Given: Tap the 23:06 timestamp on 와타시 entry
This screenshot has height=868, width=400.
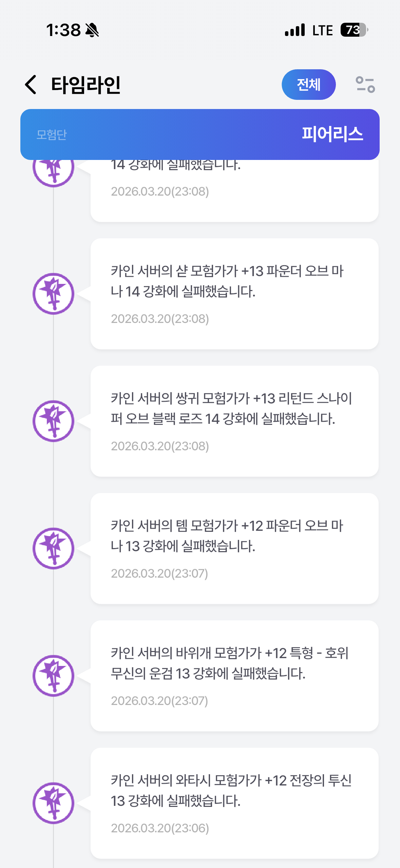Looking at the screenshot, I should point(160,828).
